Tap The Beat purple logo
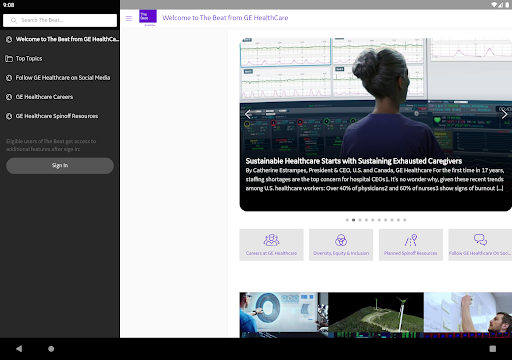 pos(148,17)
